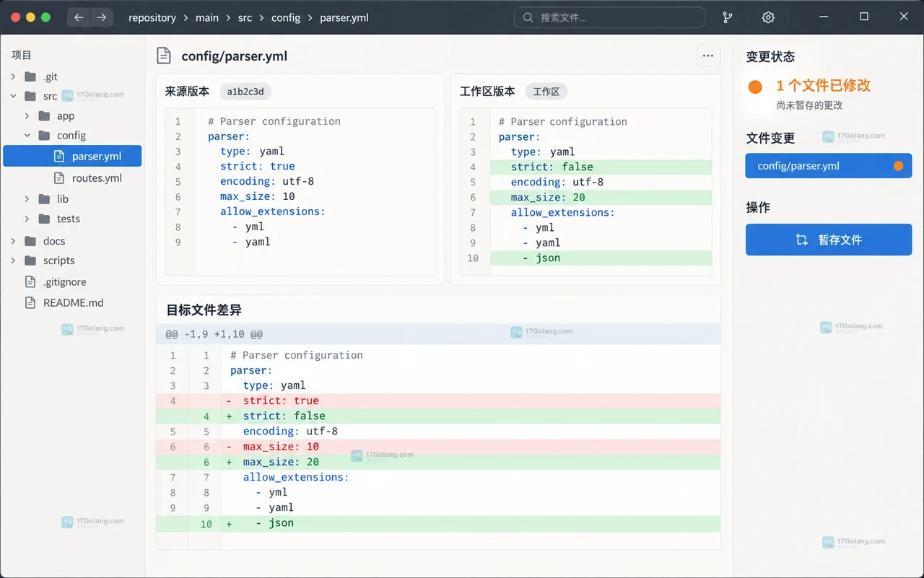Click the .git folder icon
924x578 pixels.
coord(30,76)
